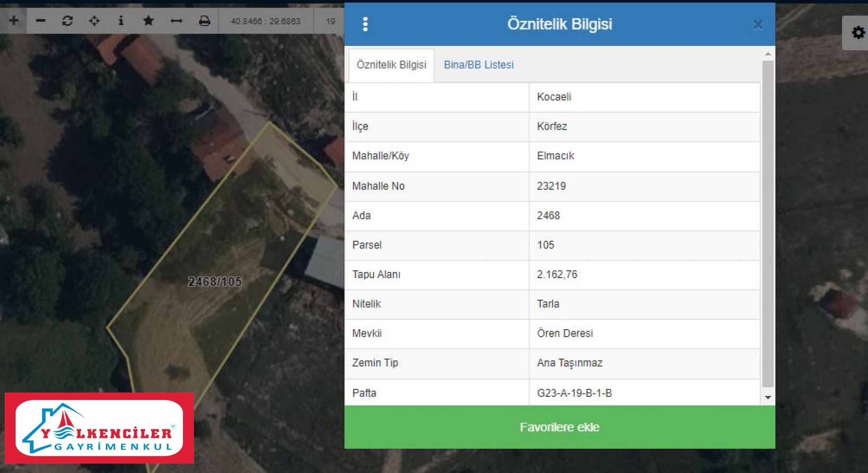This screenshot has height=473, width=868.
Task: Click the coordinates display in toolbar
Action: tap(265, 21)
